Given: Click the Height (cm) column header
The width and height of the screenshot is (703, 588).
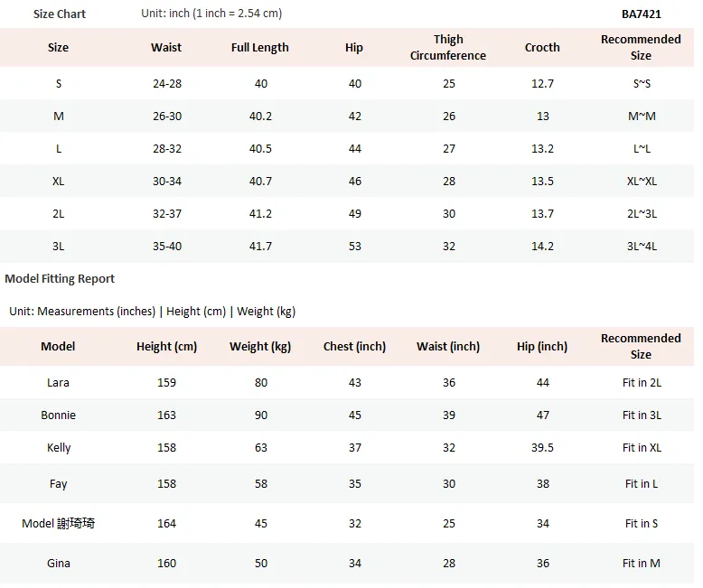Looking at the screenshot, I should pyautogui.click(x=167, y=347).
